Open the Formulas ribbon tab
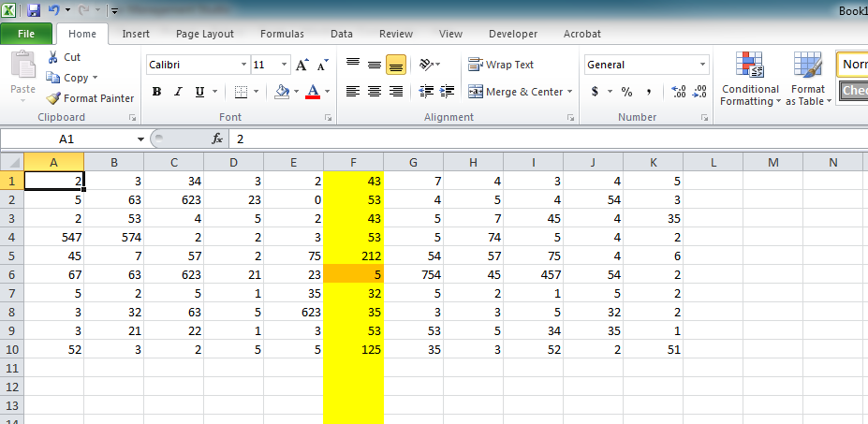 point(282,34)
